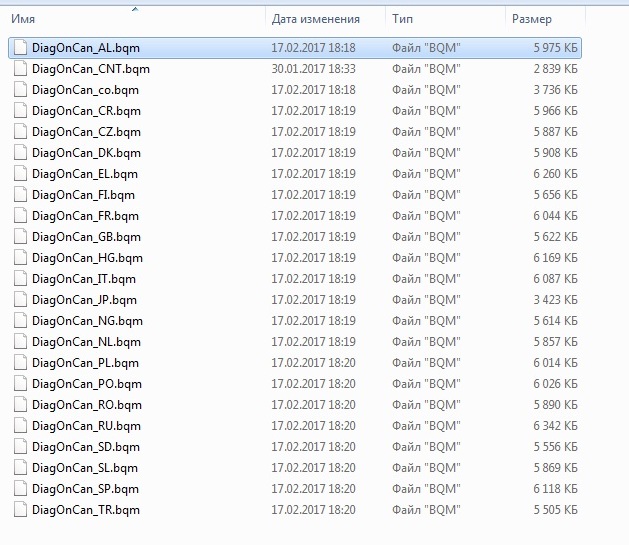Click file icon of DiagOnCan_DK.bqm
This screenshot has height=545, width=629.
coord(20,153)
